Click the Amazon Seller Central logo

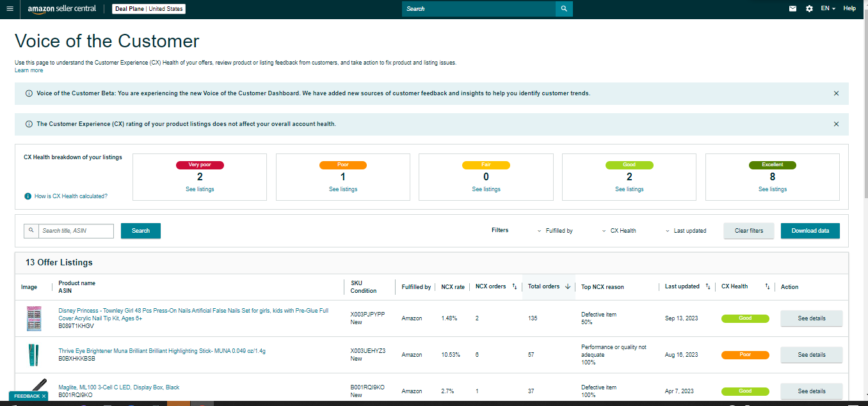point(61,9)
